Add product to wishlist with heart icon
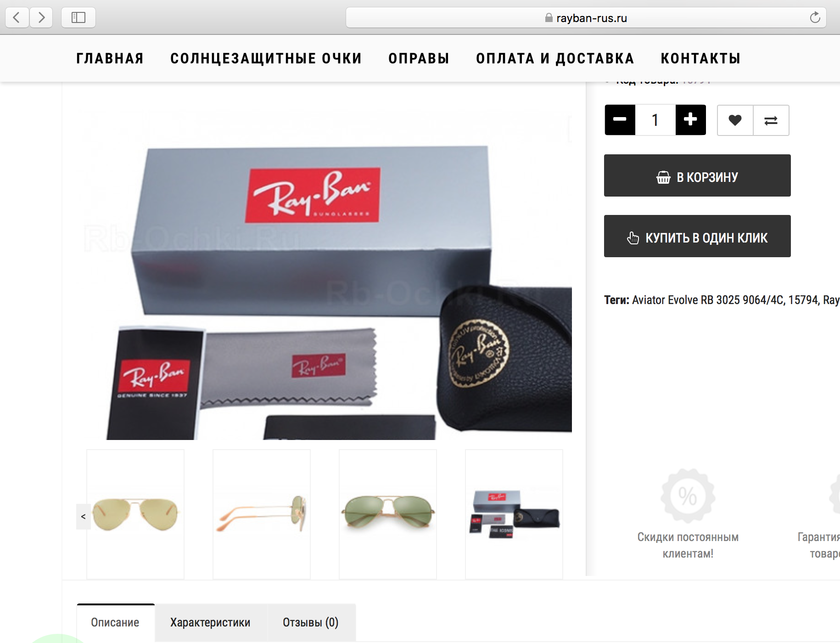840x643 pixels. [735, 120]
